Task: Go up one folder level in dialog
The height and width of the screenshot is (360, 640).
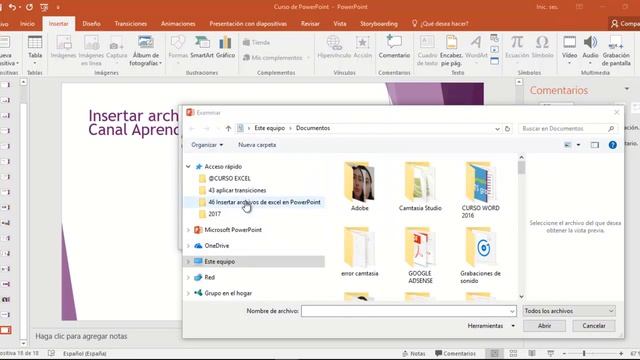Action: [228, 128]
